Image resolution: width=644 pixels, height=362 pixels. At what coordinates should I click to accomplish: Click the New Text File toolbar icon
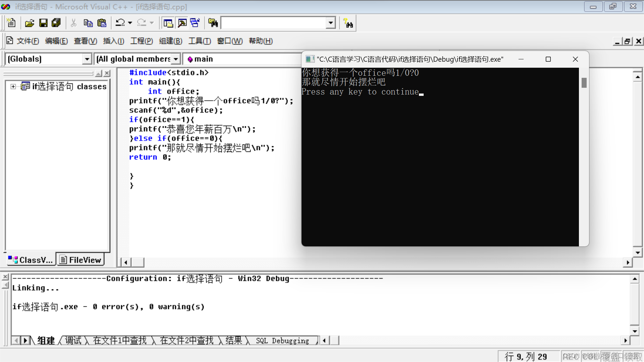(x=11, y=23)
